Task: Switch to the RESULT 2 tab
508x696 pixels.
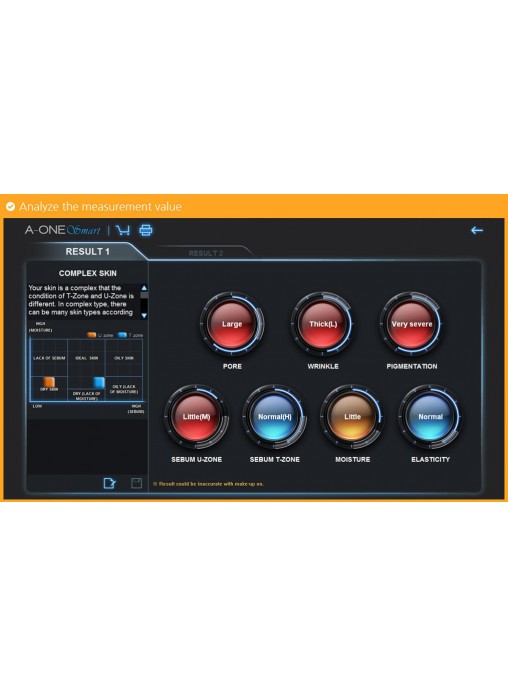Action: (206, 253)
